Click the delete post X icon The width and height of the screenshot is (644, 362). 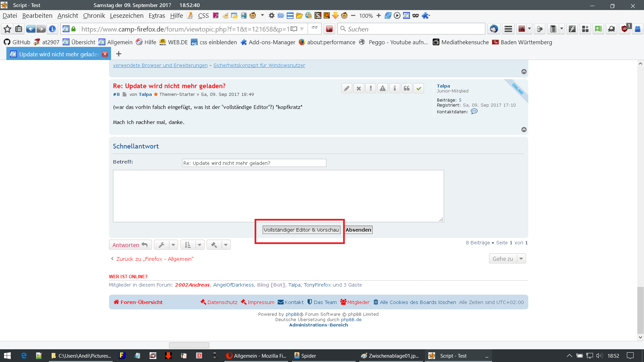[359, 88]
